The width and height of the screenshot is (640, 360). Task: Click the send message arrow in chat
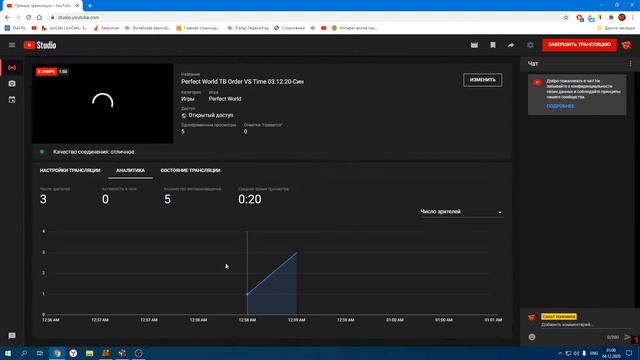coord(627,337)
